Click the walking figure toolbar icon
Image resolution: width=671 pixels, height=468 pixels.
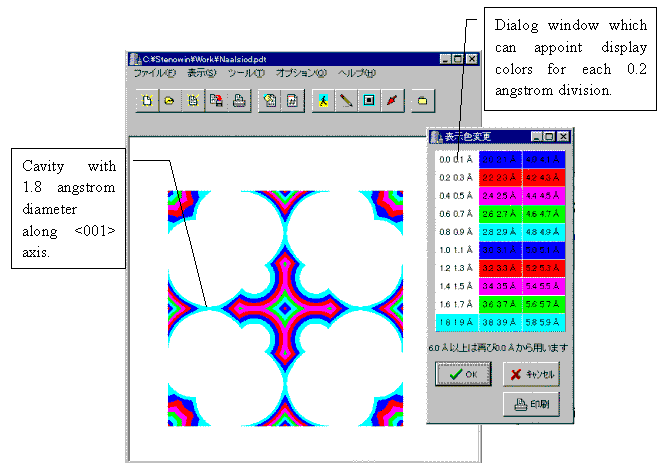click(324, 101)
